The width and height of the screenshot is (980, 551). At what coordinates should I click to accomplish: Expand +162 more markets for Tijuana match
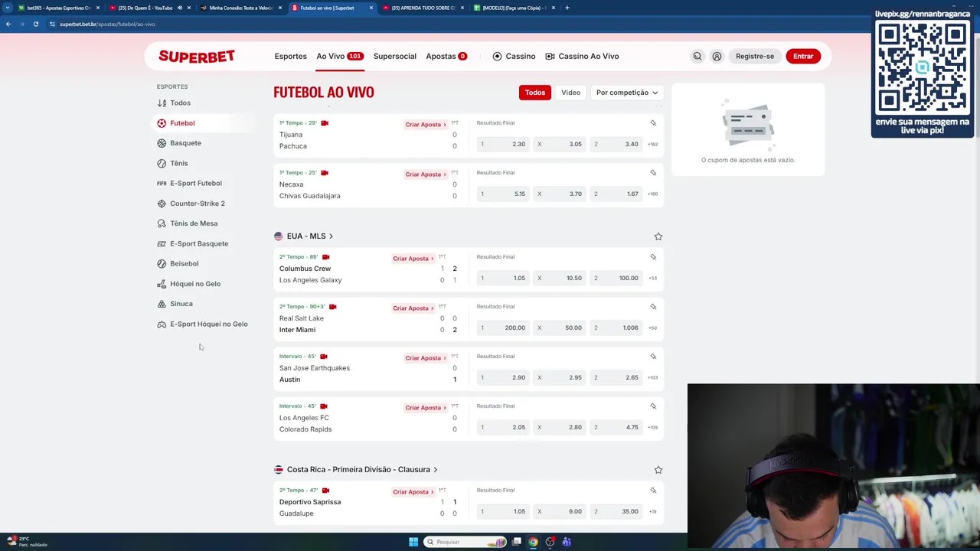[x=652, y=144]
